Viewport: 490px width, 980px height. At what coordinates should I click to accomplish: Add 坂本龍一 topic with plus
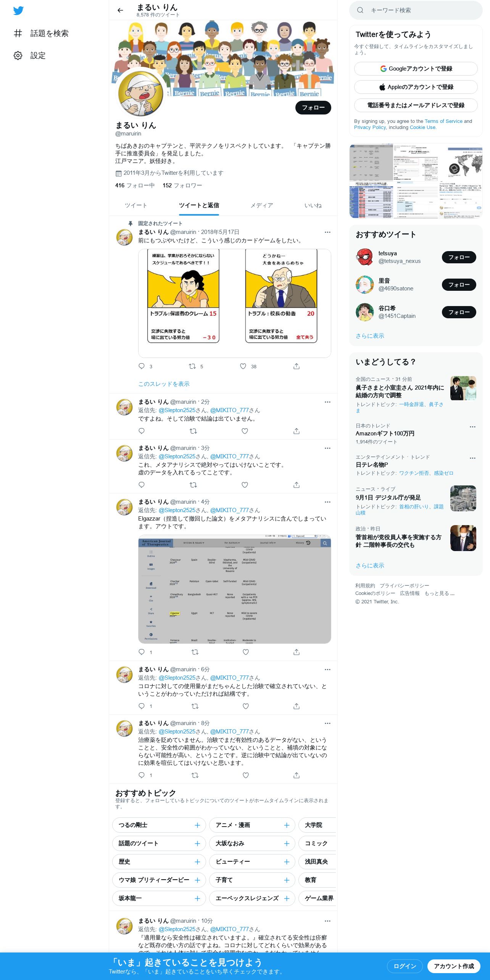point(197,898)
